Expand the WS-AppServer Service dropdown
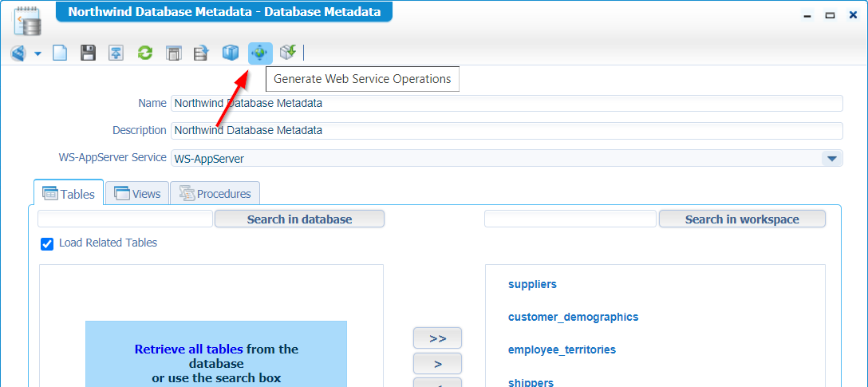The image size is (868, 387). pos(832,158)
